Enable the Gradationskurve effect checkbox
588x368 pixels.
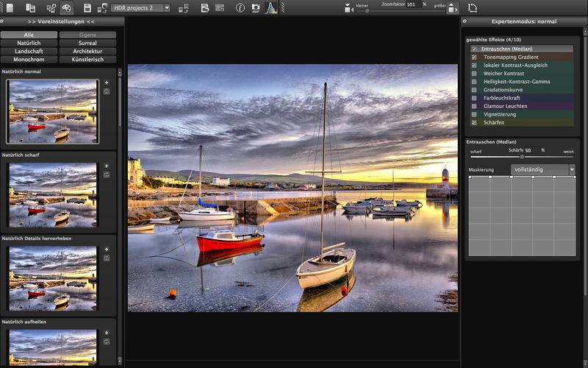[x=474, y=90]
